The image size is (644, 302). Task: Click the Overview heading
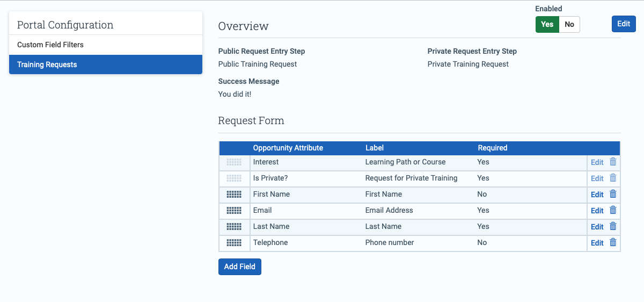point(244,26)
